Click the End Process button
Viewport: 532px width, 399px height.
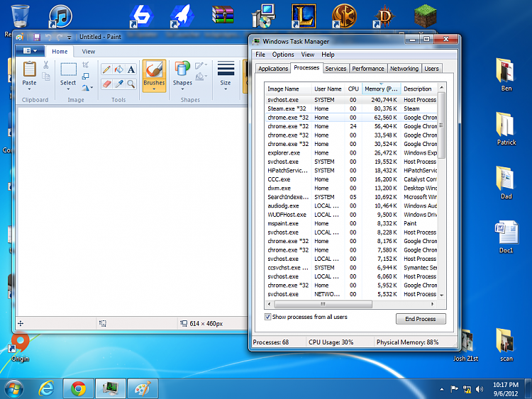tap(421, 319)
